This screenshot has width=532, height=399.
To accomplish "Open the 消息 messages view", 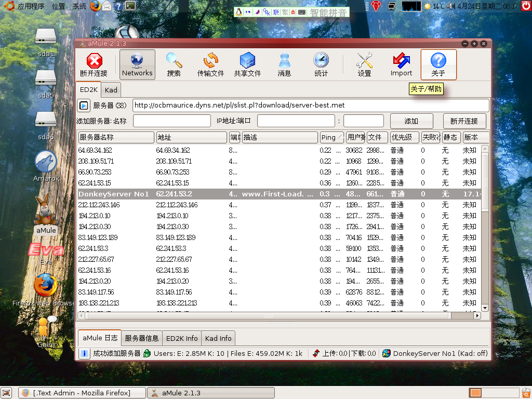I will pos(284,64).
